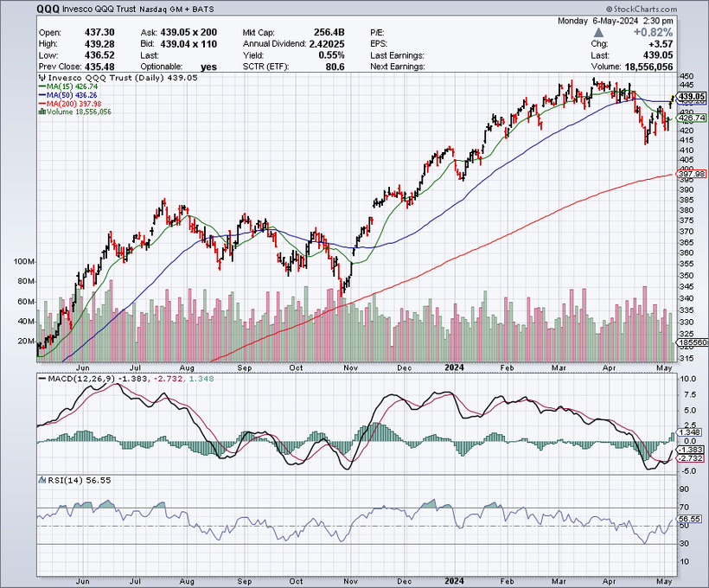Click the MA(200) 397.98 legend entry
Viewport: 709px width, 588px height.
pos(73,104)
